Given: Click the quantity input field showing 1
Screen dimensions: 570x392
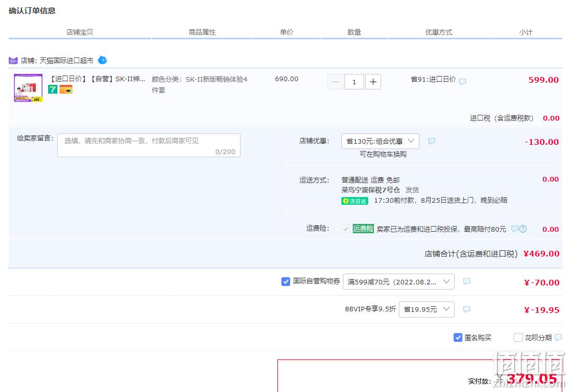Looking at the screenshot, I should click(x=354, y=82).
